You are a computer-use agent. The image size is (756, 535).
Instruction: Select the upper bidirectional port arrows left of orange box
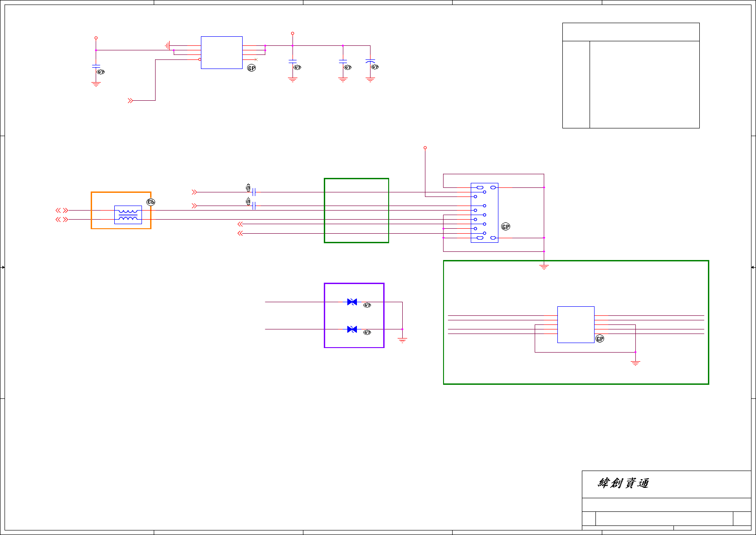pos(62,210)
